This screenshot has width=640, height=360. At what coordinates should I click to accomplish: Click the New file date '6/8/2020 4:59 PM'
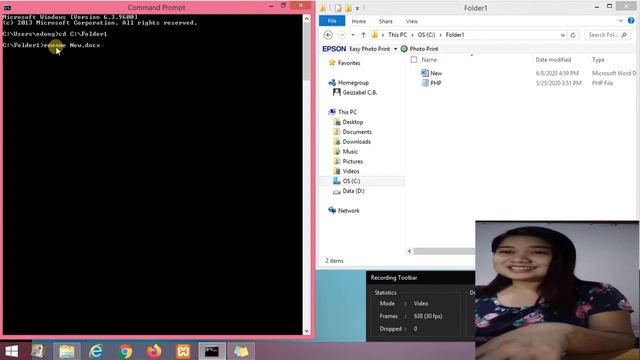pyautogui.click(x=557, y=73)
